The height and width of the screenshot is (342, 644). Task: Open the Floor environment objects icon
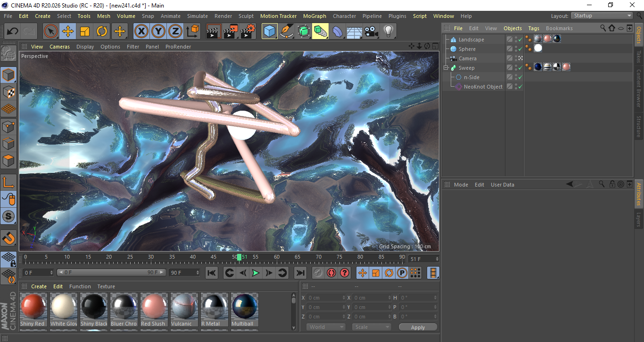point(355,32)
